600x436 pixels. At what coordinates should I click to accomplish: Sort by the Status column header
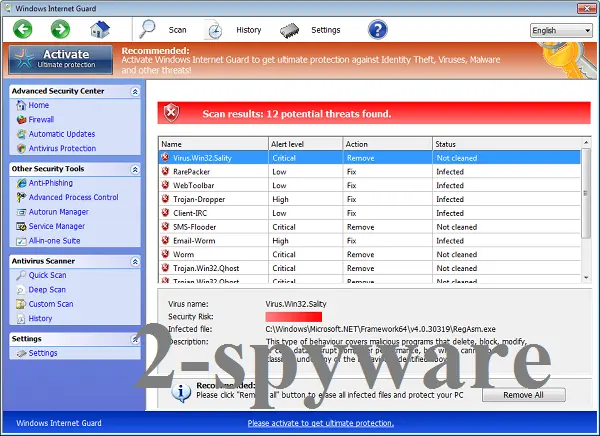click(x=507, y=144)
